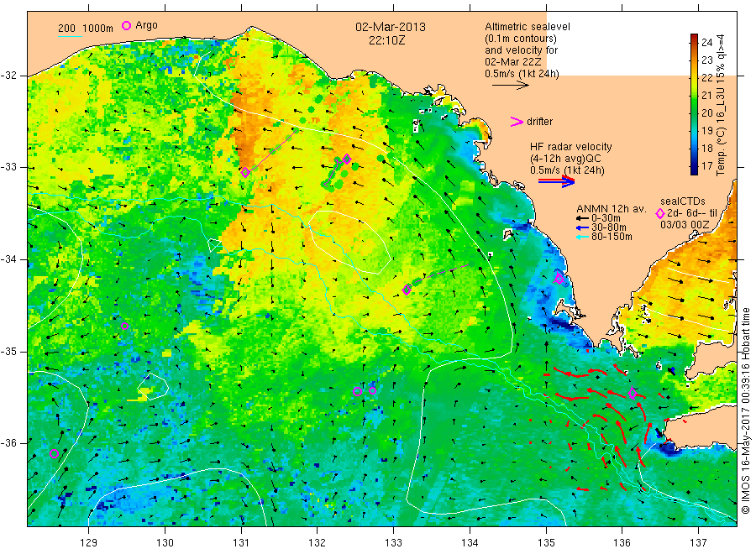756x554 pixels.
Task: Click the magenta drifter chevron legend symbol
Action: click(517, 122)
